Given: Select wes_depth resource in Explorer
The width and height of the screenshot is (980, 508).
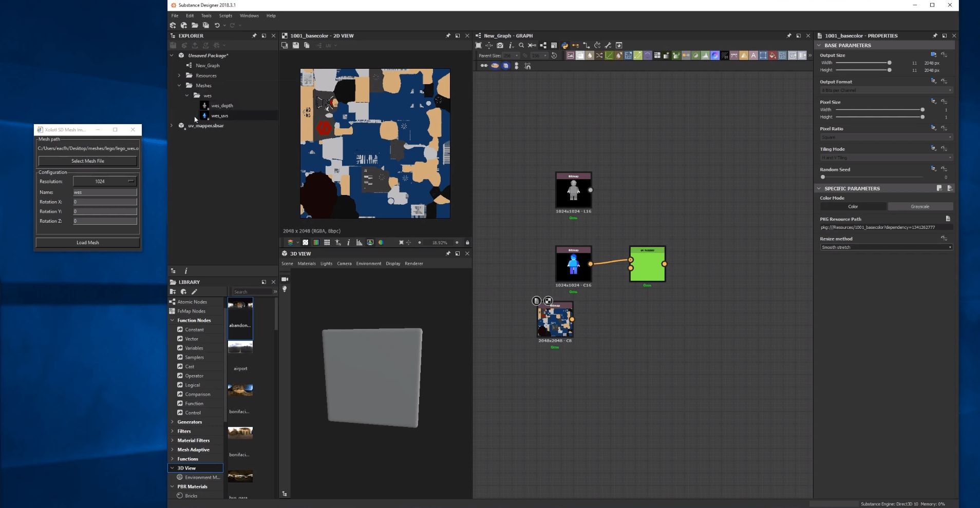Looking at the screenshot, I should click(222, 106).
